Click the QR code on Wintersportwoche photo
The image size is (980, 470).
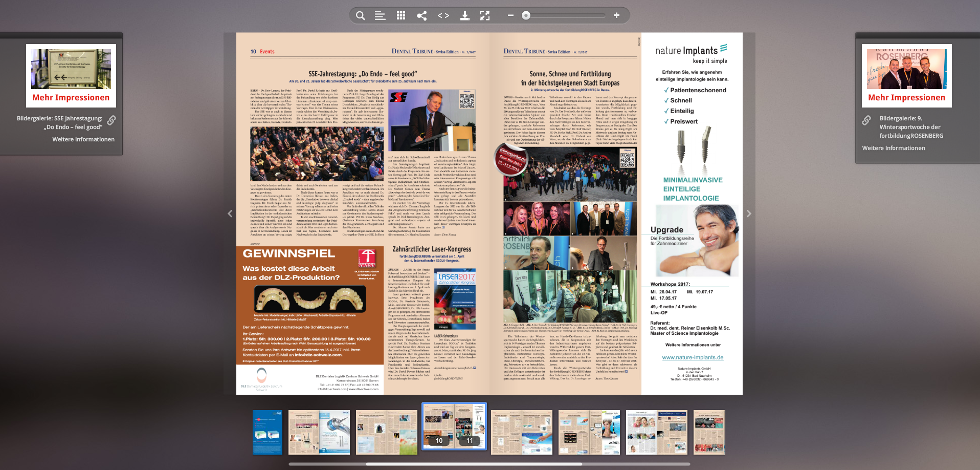tap(628, 159)
